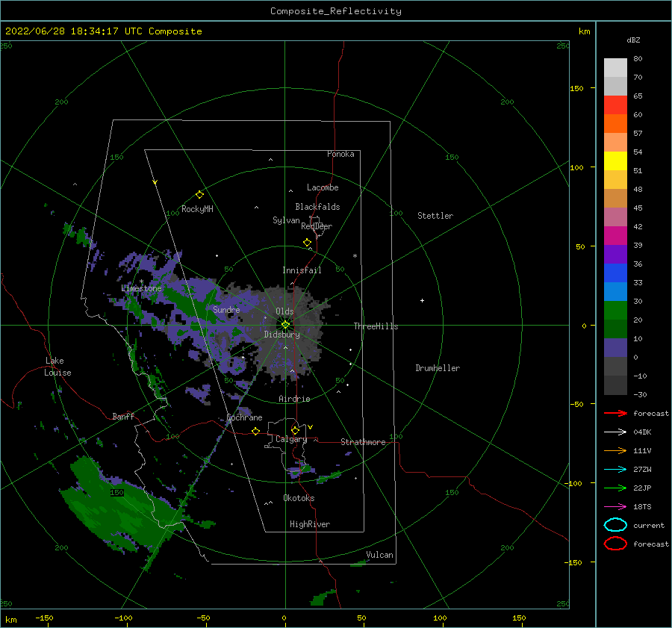
Task: Click the white 04DK arrow in legend
Action: (615, 432)
